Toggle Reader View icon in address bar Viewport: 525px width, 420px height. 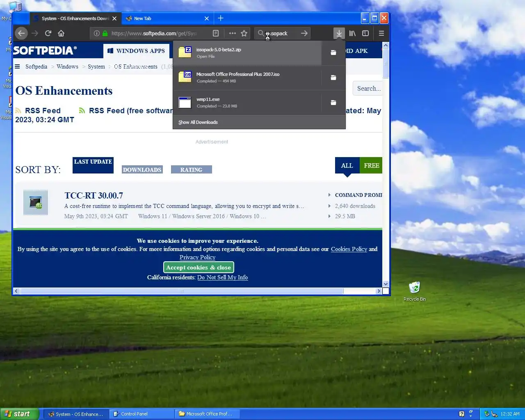coord(216,33)
